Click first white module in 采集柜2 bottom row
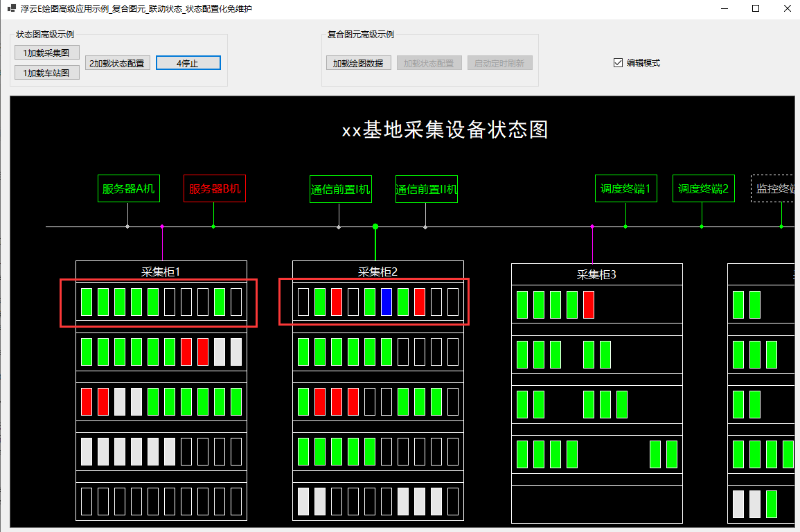800x532 pixels. tap(303, 502)
